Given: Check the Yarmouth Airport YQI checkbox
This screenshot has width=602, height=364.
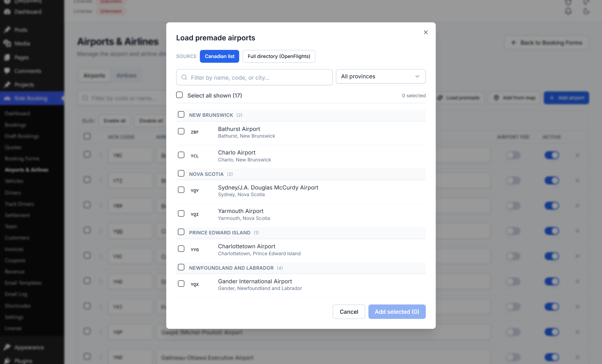Looking at the screenshot, I should pyautogui.click(x=181, y=214).
